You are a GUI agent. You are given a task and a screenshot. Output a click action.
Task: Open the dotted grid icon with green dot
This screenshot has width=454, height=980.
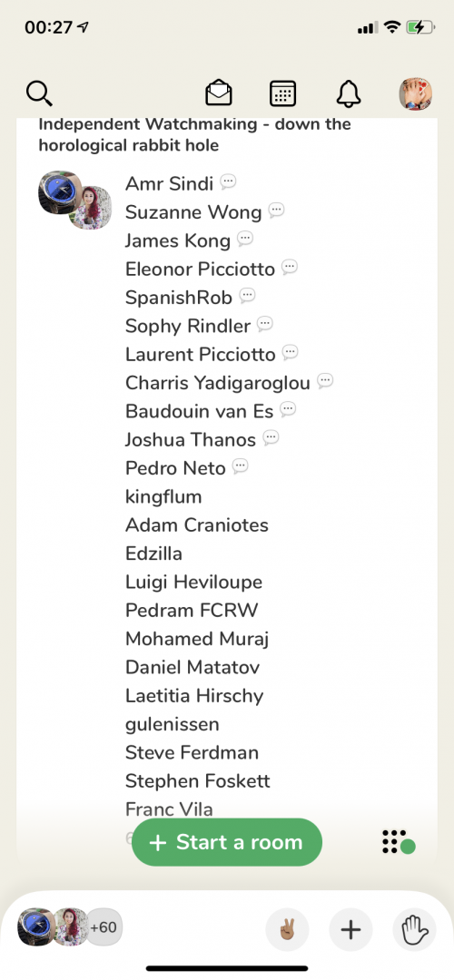point(399,842)
